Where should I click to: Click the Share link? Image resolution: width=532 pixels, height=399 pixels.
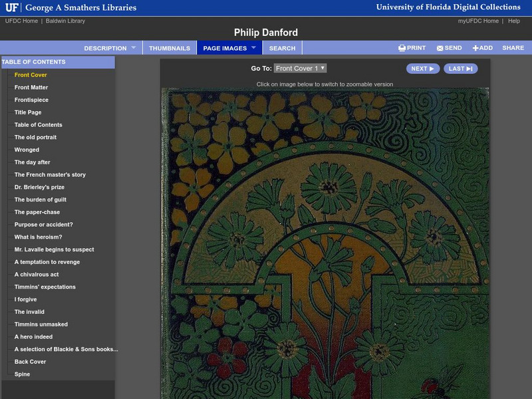click(513, 49)
